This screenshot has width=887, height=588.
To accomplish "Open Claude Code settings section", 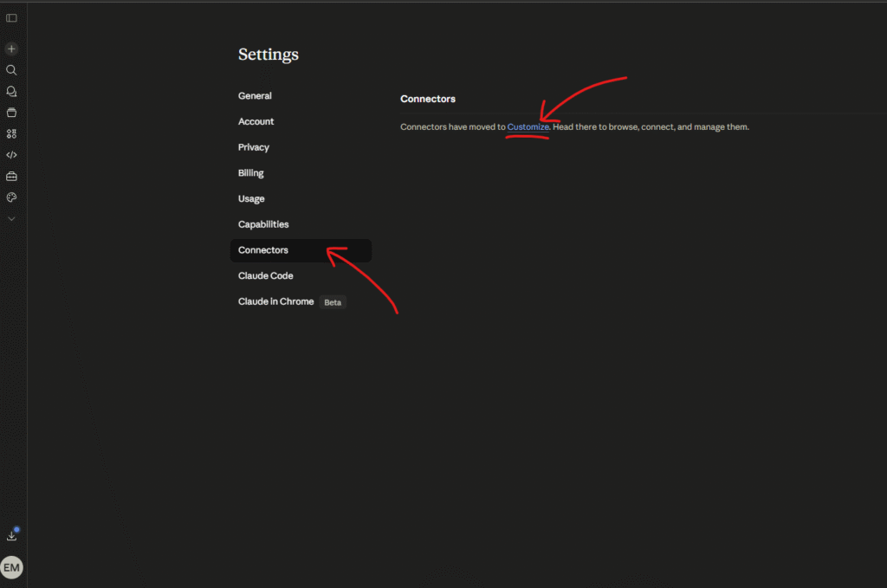I will point(265,276).
